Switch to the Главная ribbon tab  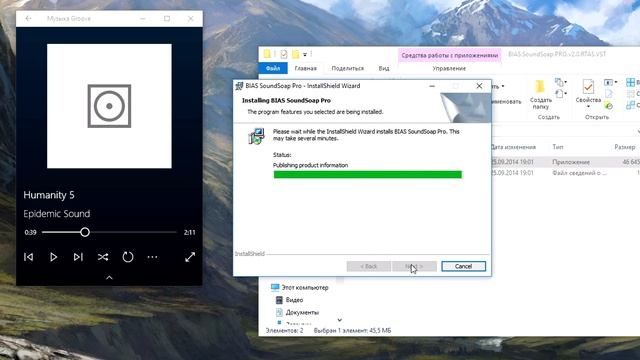(306, 68)
